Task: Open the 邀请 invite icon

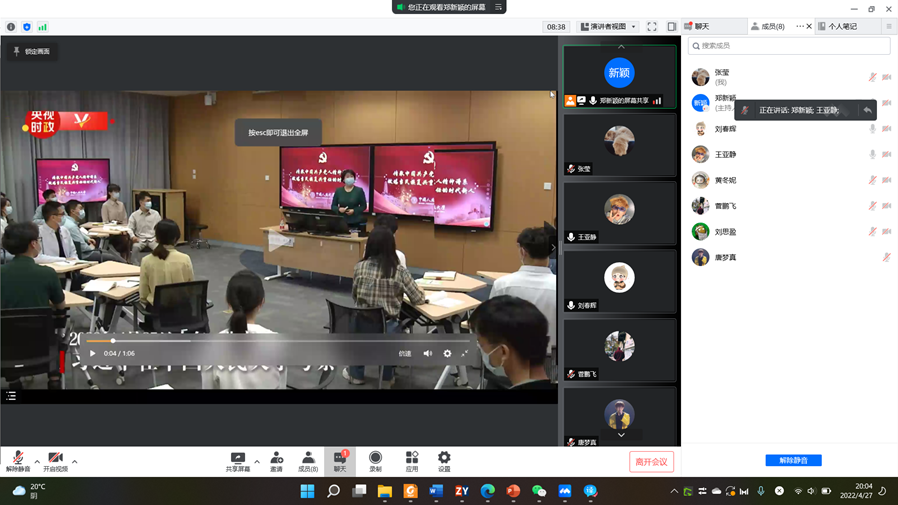Action: 276,461
